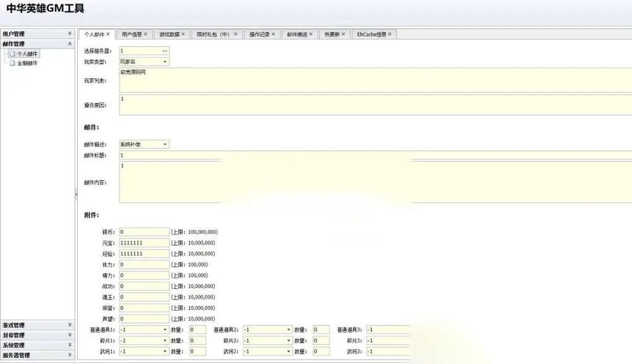Open 邮件描述 dropdown showing 系统补偿
This screenshot has width=632, height=364.
165,144
